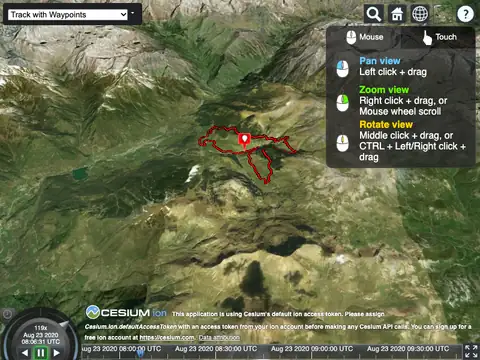Click the 'Pan view' heading
The height and width of the screenshot is (360, 480).
tap(380, 61)
